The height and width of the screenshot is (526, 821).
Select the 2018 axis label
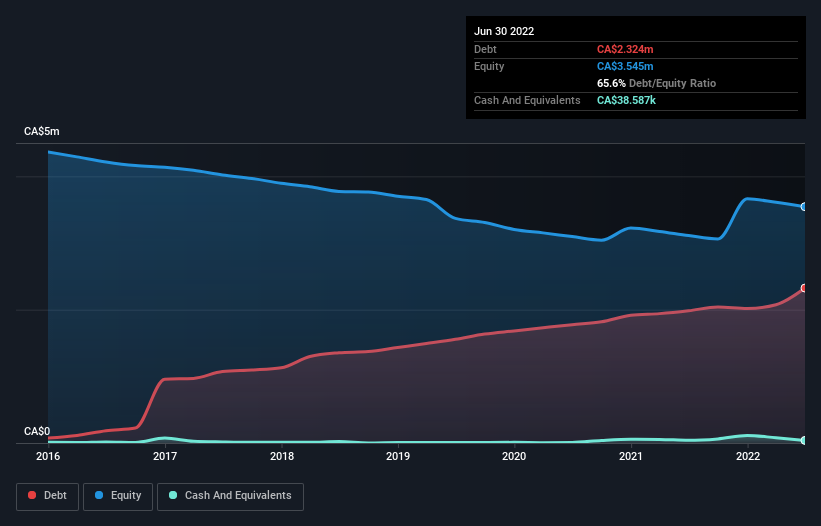(282, 456)
